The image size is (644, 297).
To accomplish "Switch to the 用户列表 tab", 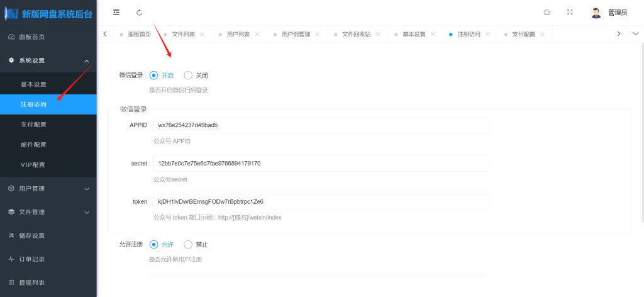I will (238, 34).
